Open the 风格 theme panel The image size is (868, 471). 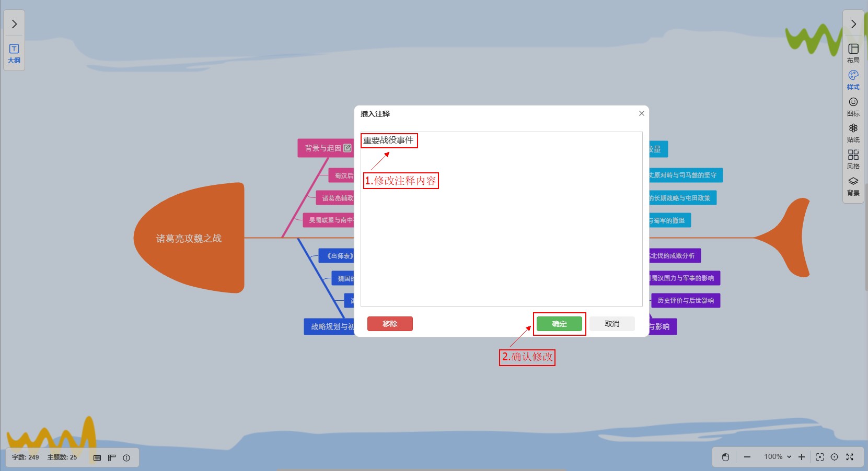[853, 159]
